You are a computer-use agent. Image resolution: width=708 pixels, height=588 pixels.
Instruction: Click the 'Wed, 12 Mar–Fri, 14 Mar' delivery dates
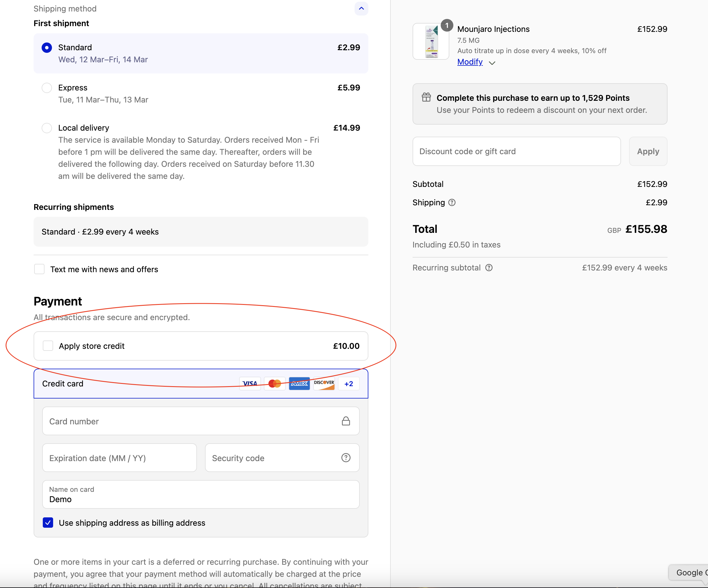click(x=103, y=60)
